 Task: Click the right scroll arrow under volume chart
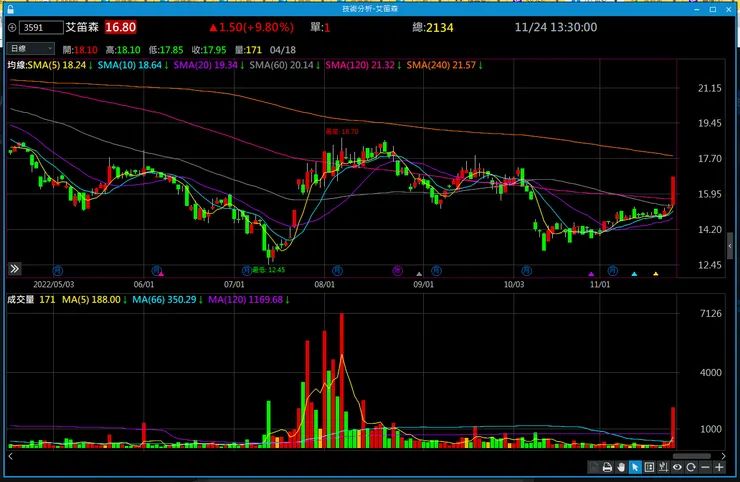coord(723,456)
